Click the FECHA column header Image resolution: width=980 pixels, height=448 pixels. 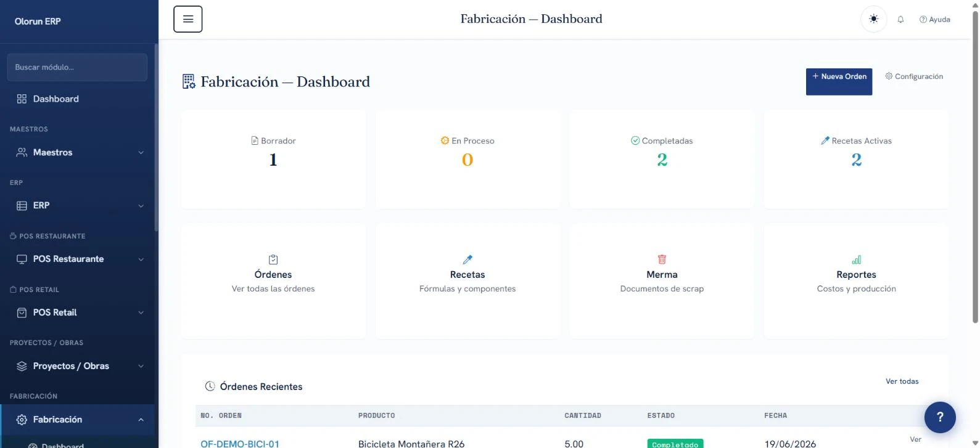click(x=775, y=416)
